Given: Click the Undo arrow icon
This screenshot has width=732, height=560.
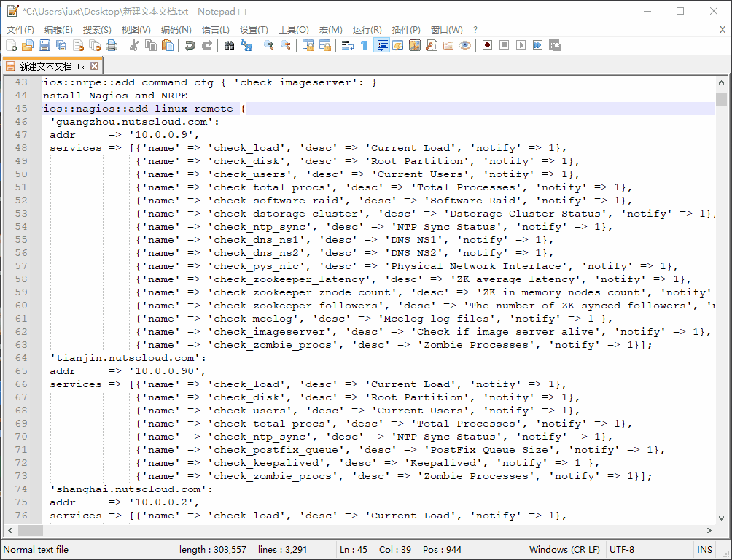Looking at the screenshot, I should tap(190, 45).
